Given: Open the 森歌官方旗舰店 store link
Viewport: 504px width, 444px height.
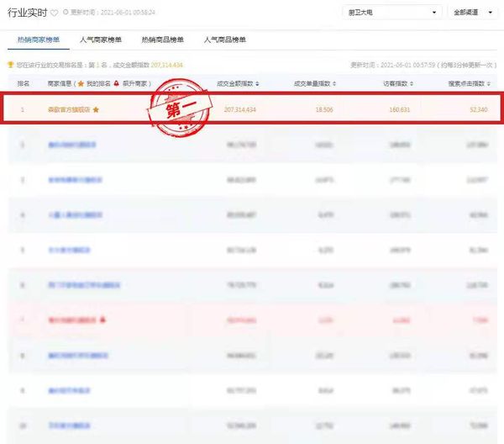Looking at the screenshot, I should (x=68, y=110).
